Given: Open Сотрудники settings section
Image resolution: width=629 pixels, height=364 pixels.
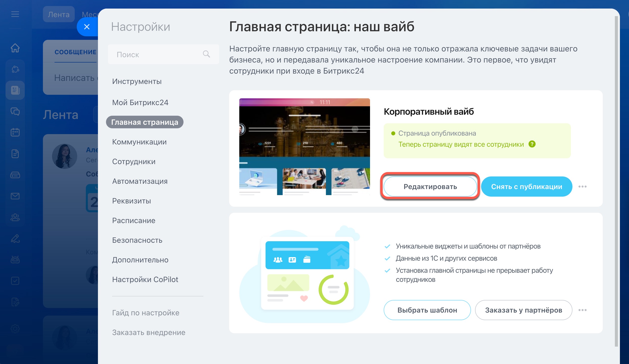Looking at the screenshot, I should pyautogui.click(x=134, y=162).
